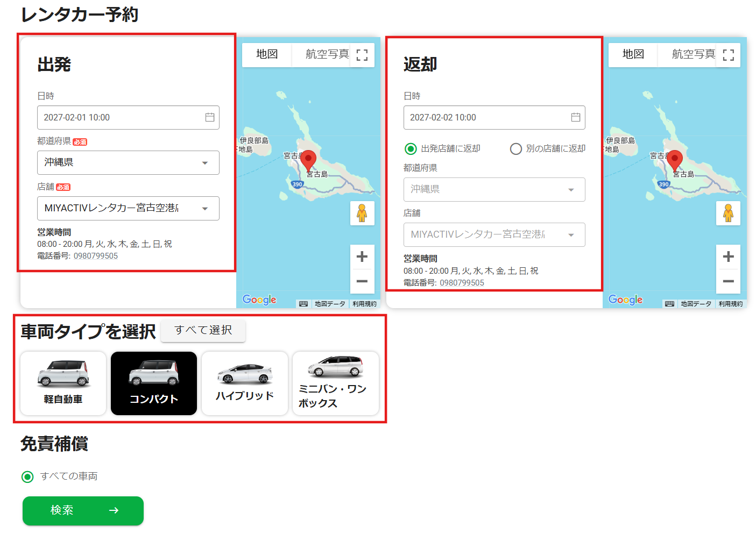The image size is (756, 541).
Task: Switch return map to 地図 view
Action: [x=633, y=54]
